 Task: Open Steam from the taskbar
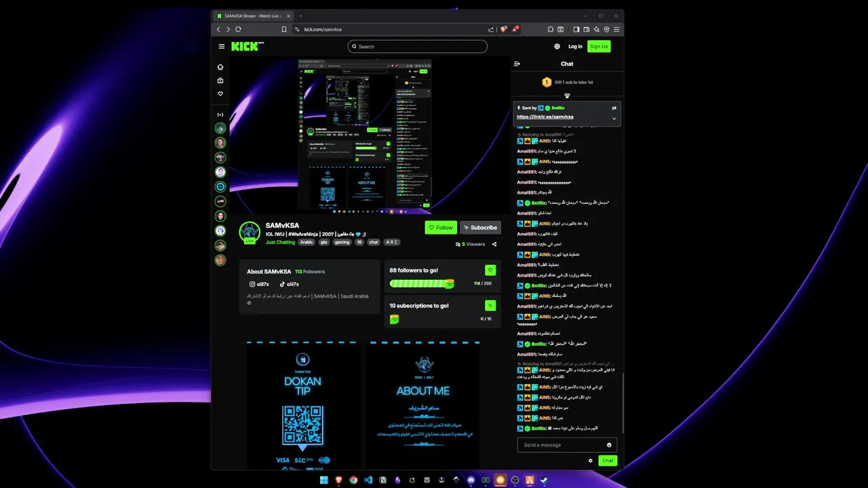click(544, 480)
